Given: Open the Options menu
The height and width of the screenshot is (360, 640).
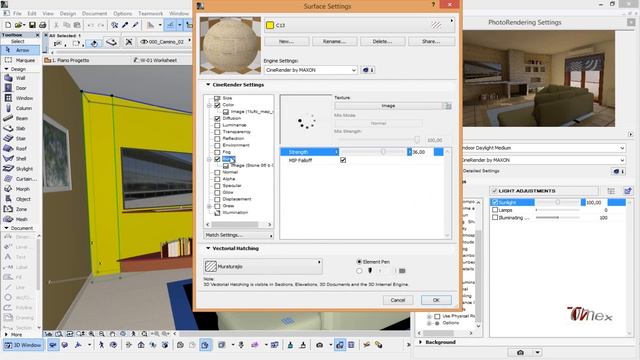Looking at the screenshot, I should pos(122,13).
